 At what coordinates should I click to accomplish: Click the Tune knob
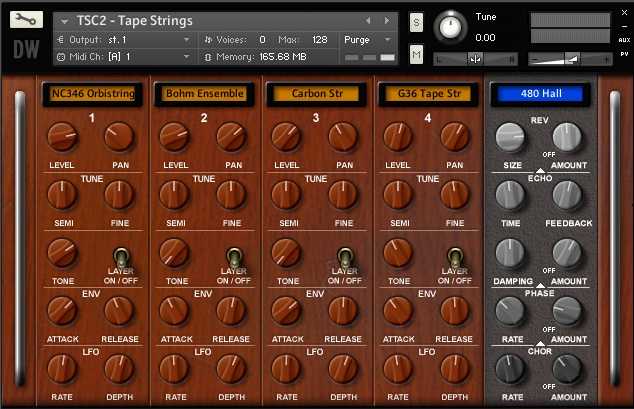click(x=452, y=27)
